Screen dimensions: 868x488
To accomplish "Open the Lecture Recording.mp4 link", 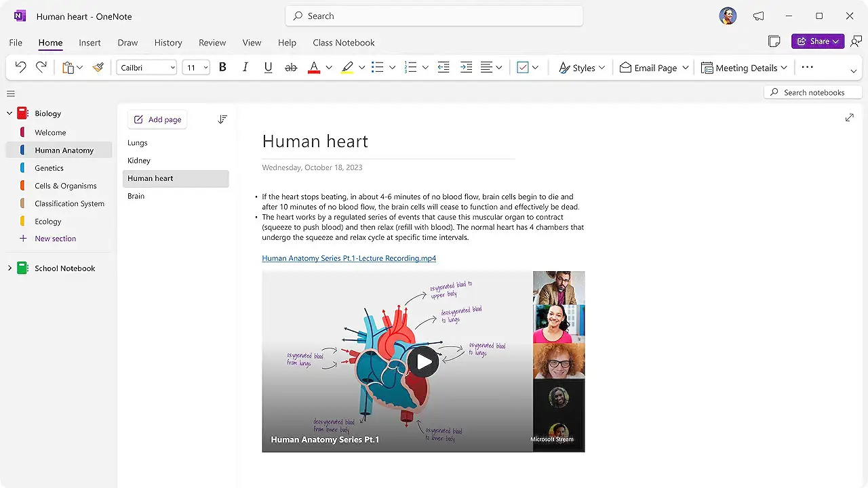I will (349, 258).
